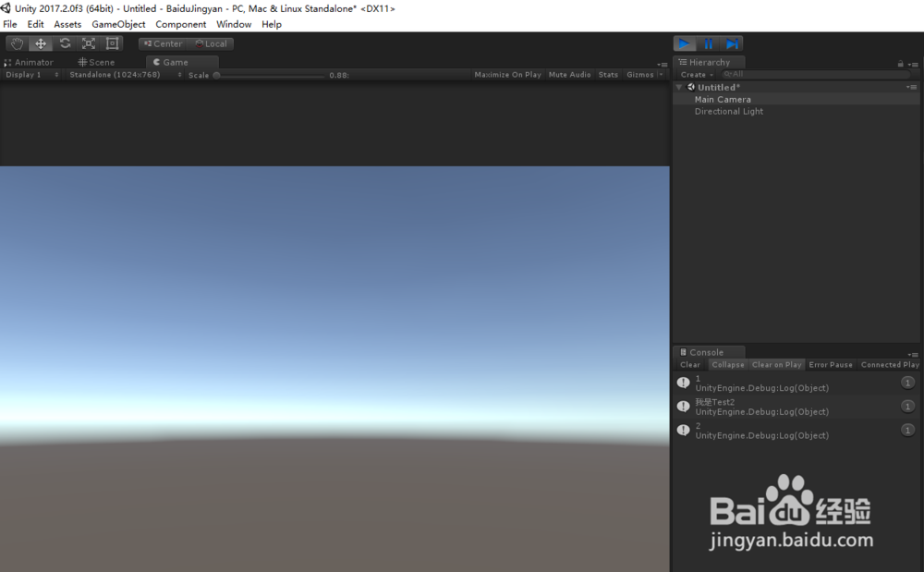Click the Play button

[685, 43]
